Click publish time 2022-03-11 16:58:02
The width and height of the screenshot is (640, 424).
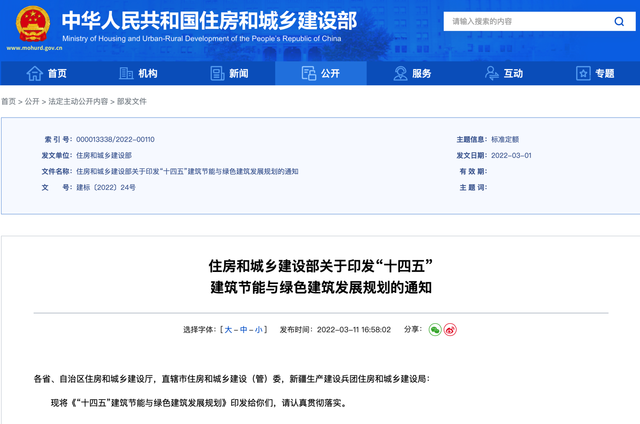click(x=354, y=330)
